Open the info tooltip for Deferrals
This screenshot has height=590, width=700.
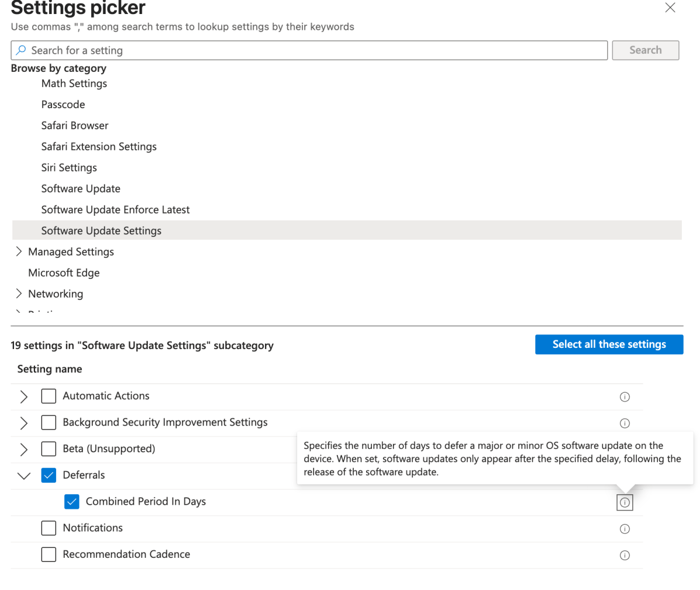(625, 476)
